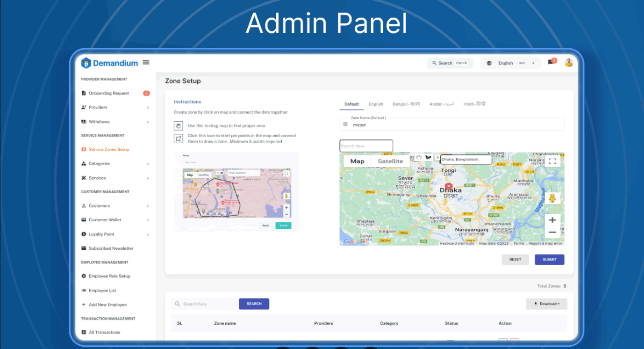This screenshot has width=644, height=349.
Task: Select the polygon draw tool on map
Action: tap(428, 158)
